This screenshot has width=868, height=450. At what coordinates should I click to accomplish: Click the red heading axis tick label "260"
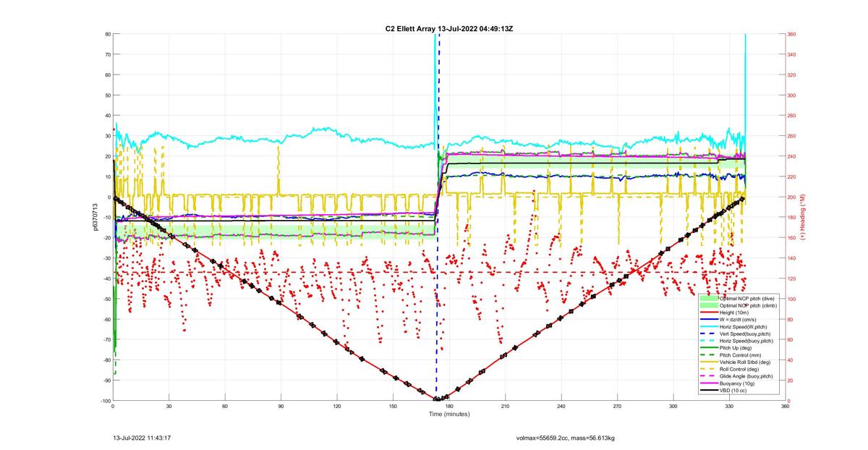pos(793,136)
